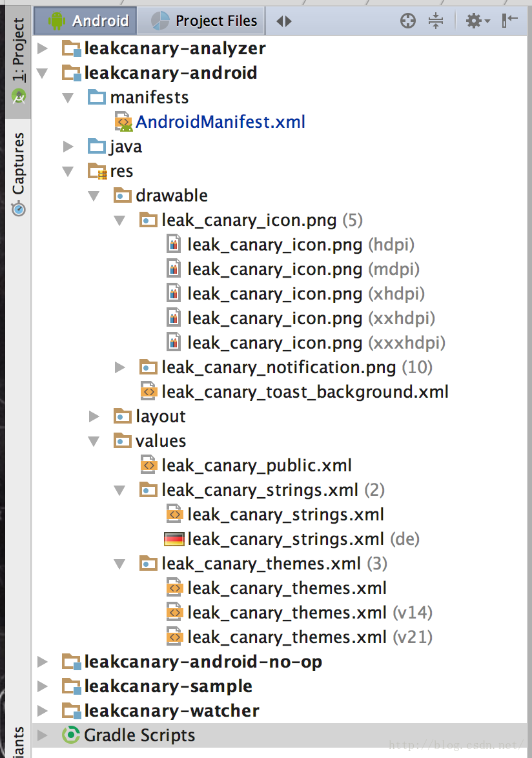Open the Captures side panel
This screenshot has height=758, width=532.
(x=18, y=173)
